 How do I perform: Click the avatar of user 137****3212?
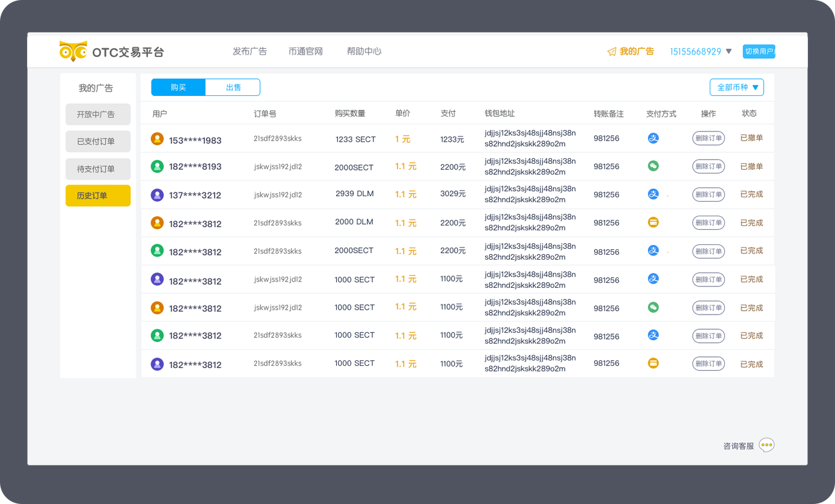pos(157,195)
